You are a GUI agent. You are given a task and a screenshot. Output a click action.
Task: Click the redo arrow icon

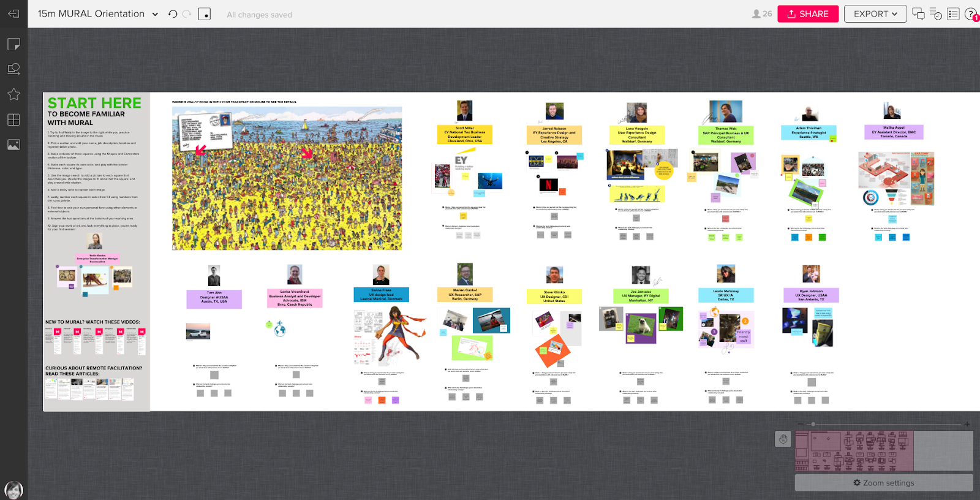pyautogui.click(x=187, y=13)
